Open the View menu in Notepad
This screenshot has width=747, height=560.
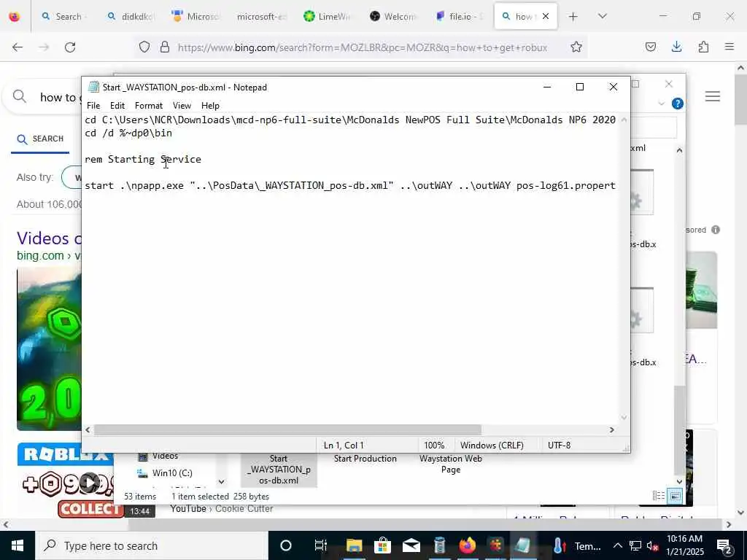[182, 106]
